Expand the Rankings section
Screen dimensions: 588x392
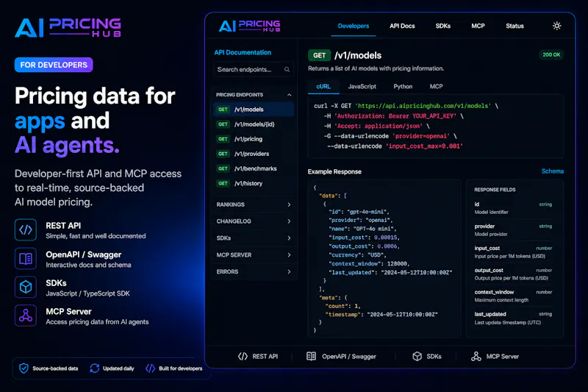pos(254,204)
